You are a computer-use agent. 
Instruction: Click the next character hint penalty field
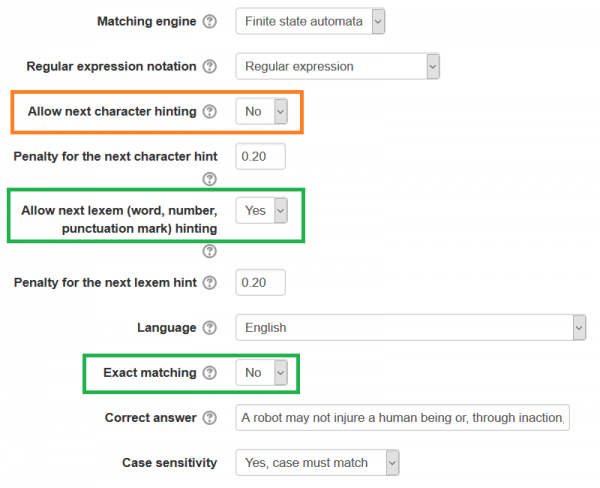pos(261,157)
